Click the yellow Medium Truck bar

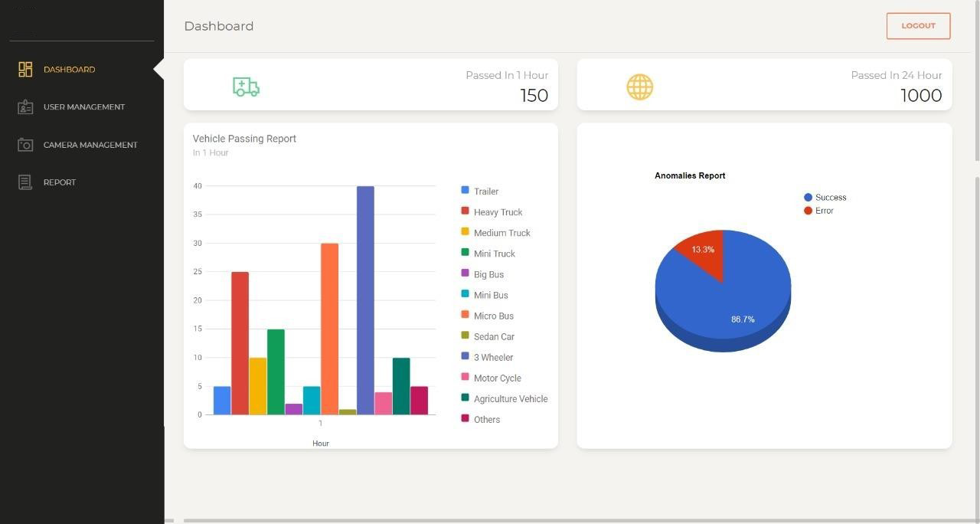click(258, 386)
